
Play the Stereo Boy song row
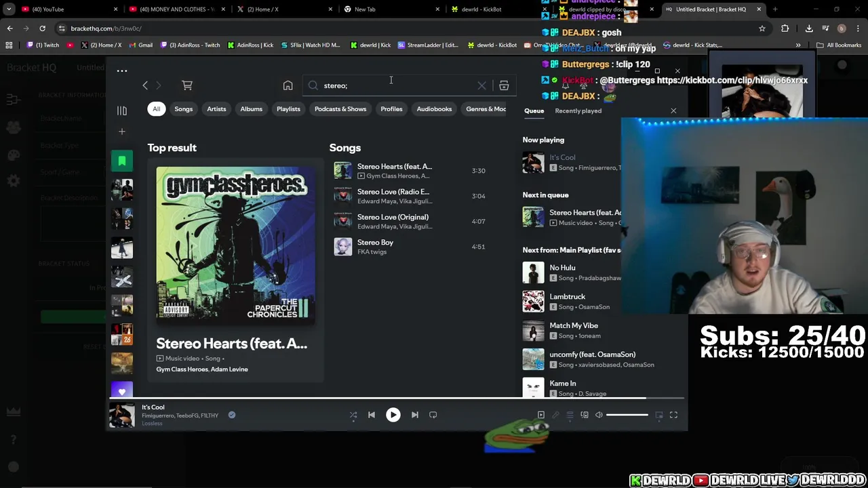pos(410,247)
